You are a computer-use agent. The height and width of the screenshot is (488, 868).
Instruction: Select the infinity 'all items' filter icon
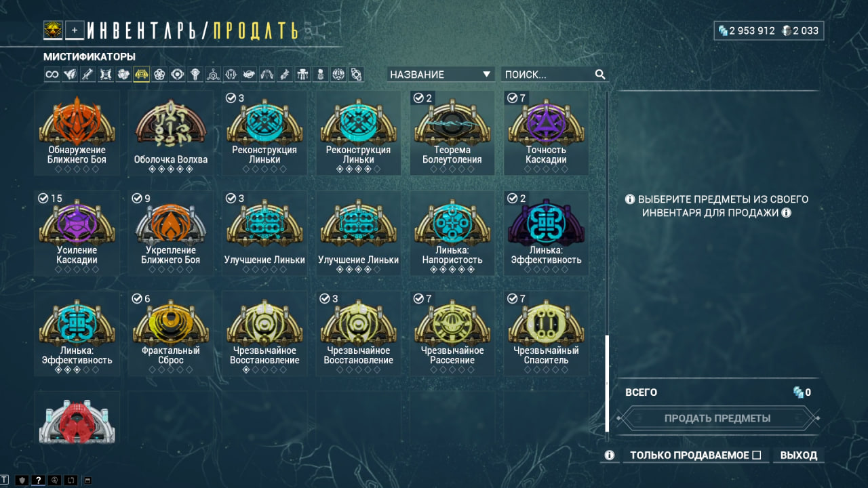click(x=52, y=75)
